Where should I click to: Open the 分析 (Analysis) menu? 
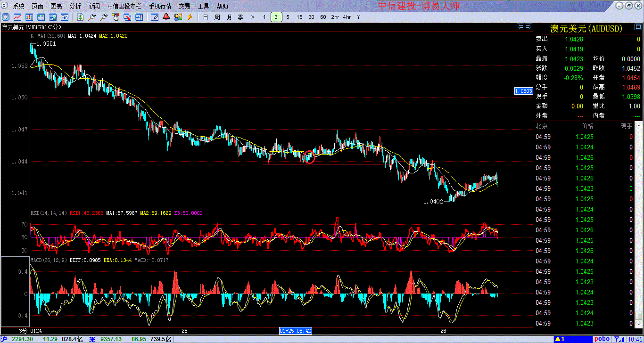pyautogui.click(x=75, y=6)
